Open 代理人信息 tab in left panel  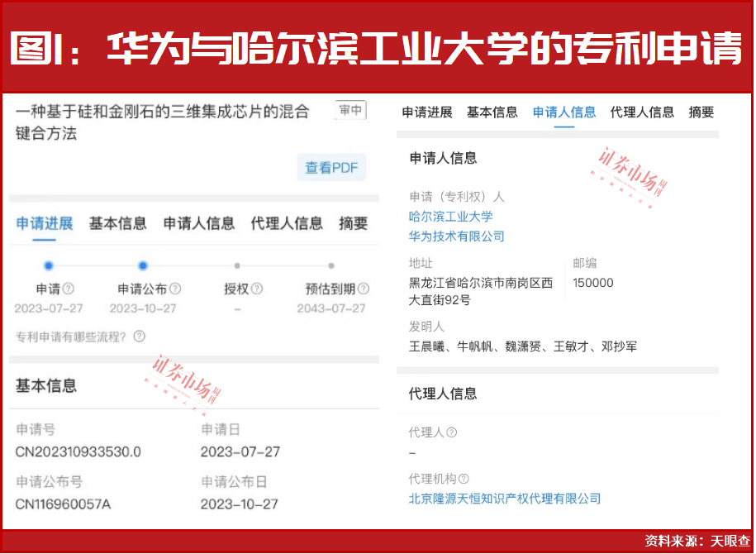tap(287, 223)
